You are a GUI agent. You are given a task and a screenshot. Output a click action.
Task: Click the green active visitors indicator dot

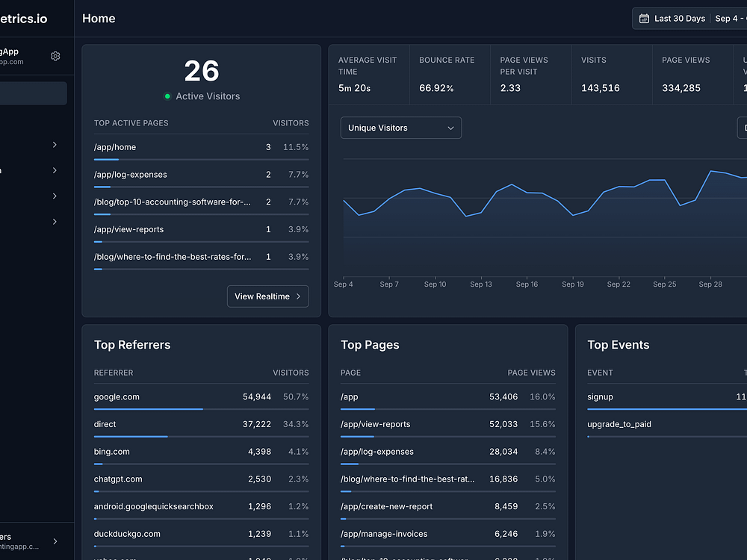(x=167, y=96)
